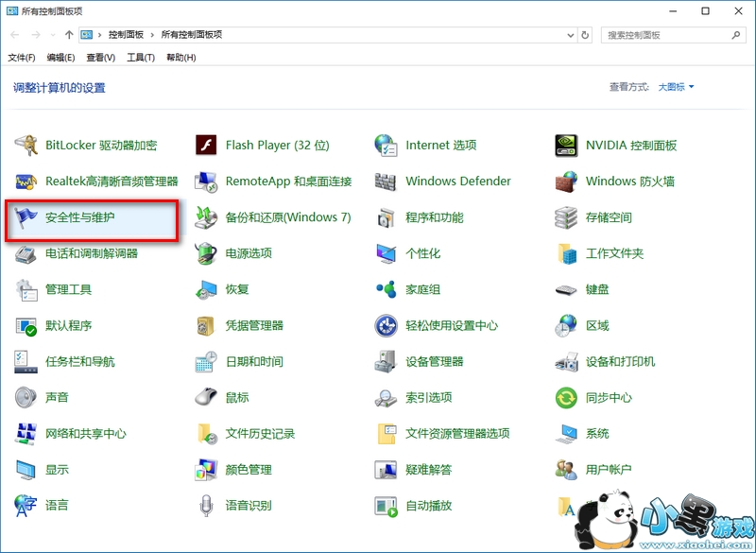This screenshot has width=756, height=553.
Task: Open the 工具(T) menu
Action: [141, 58]
